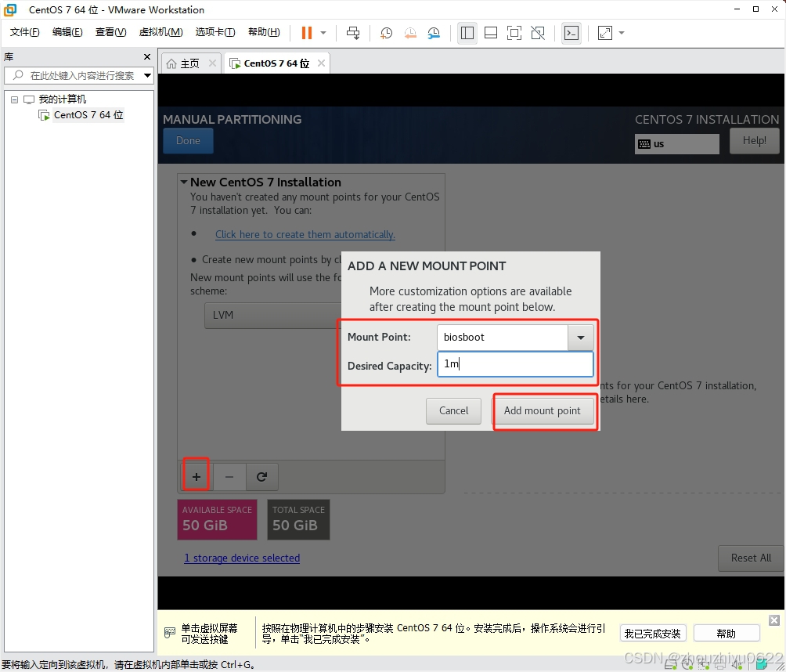Viewport: 786px width, 672px height.
Task: Click the keyboard hint icon
Action: (x=170, y=632)
